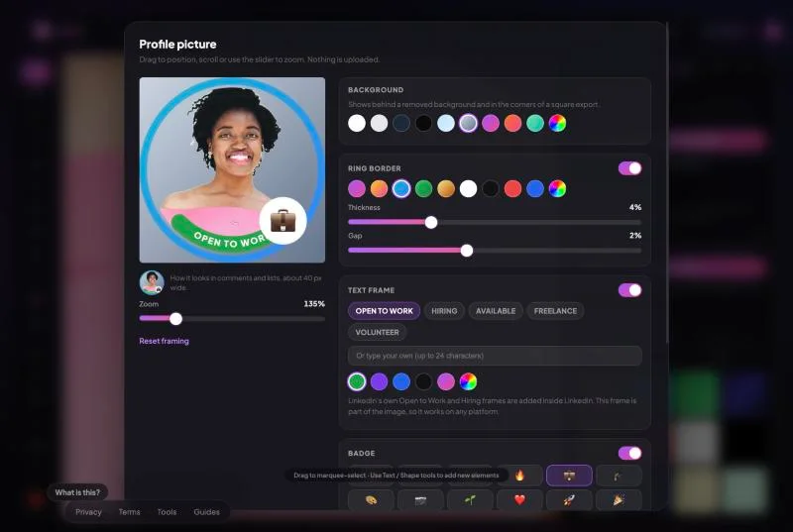Set background to the light gray swatch
793x532 pixels.
pos(379,123)
